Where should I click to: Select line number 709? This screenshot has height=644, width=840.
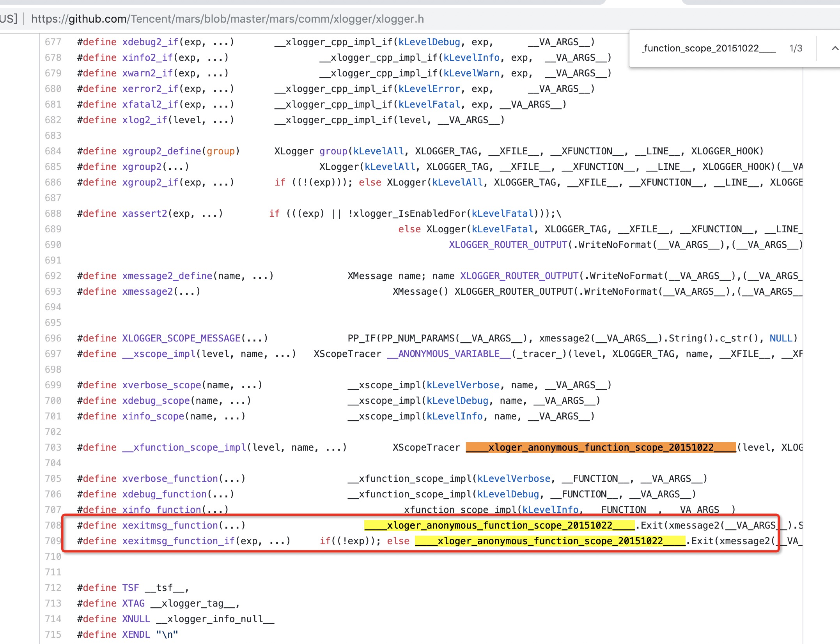(x=54, y=541)
